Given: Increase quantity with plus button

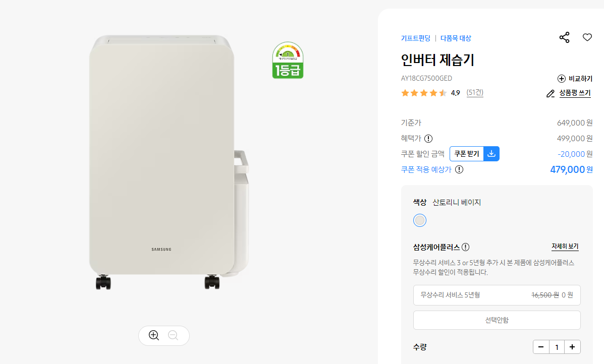Looking at the screenshot, I should (572, 347).
